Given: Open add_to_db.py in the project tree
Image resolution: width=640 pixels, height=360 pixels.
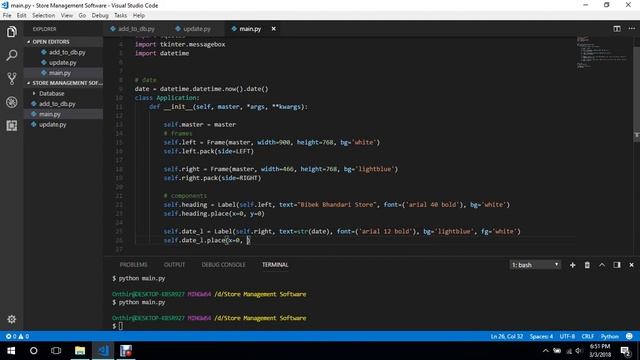Looking at the screenshot, I should pyautogui.click(x=57, y=104).
